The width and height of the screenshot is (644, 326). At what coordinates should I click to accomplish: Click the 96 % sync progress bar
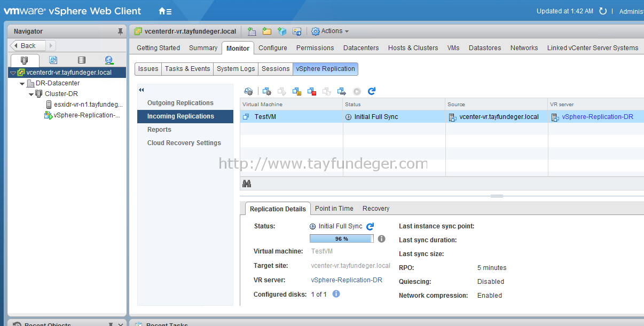tap(342, 238)
